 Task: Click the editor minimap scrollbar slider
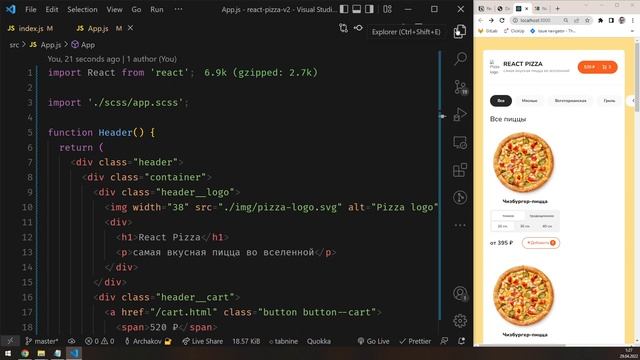(440, 186)
